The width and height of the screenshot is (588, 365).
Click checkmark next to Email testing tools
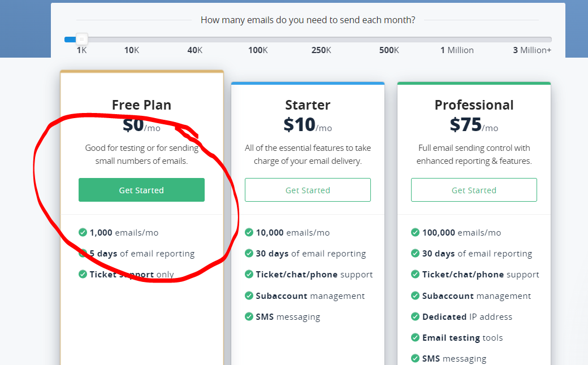point(415,337)
